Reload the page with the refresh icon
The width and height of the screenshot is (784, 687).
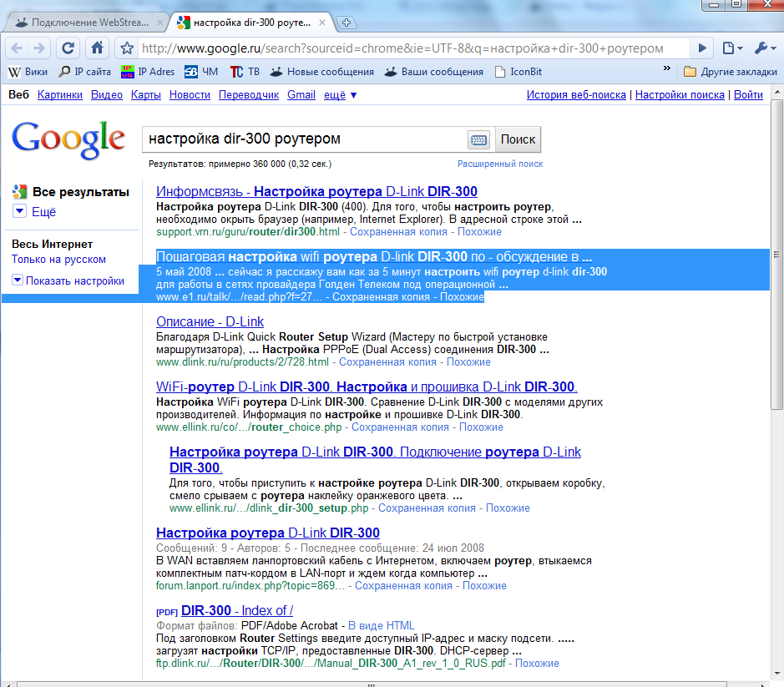click(x=68, y=48)
